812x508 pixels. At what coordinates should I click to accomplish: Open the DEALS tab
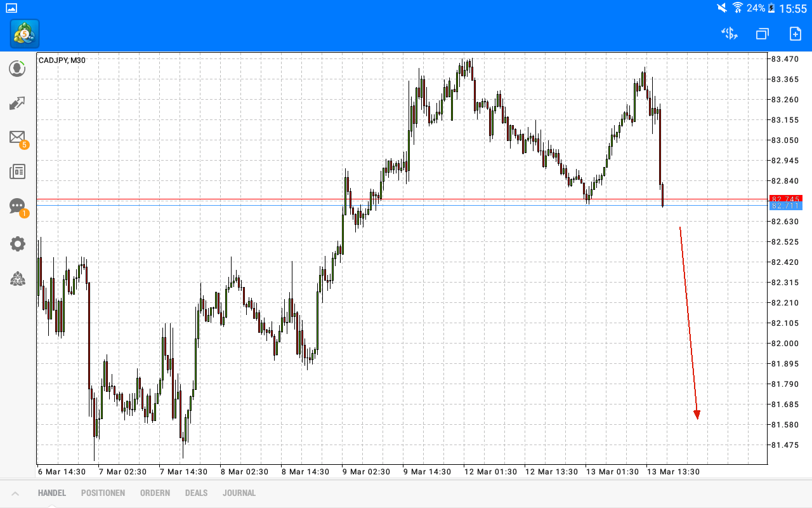tap(196, 493)
